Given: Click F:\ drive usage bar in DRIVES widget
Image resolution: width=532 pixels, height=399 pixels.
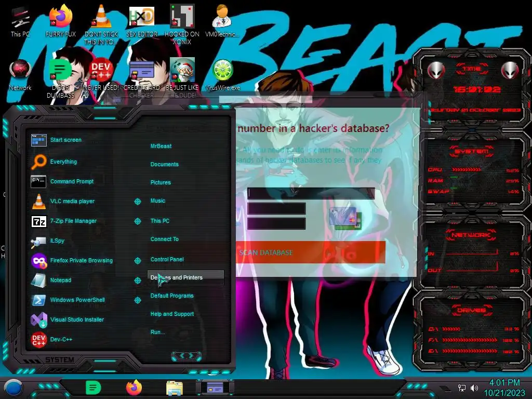Looking at the screenshot, I should click(470, 340).
